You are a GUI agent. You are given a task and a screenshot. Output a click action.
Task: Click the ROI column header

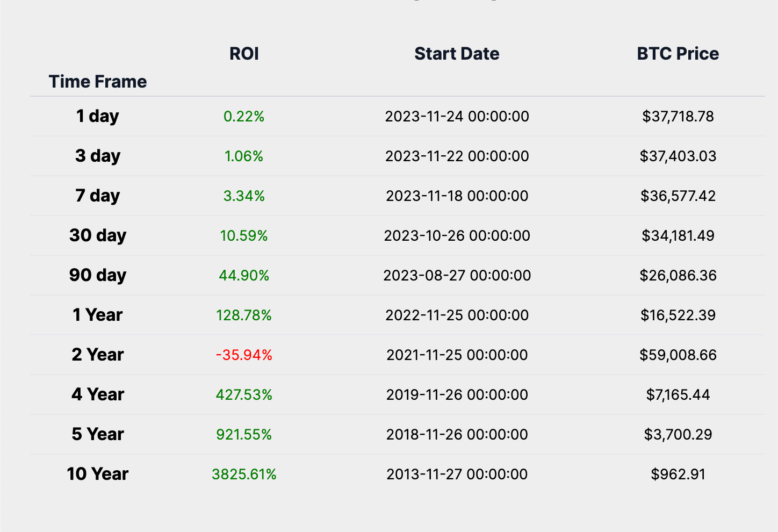(244, 54)
